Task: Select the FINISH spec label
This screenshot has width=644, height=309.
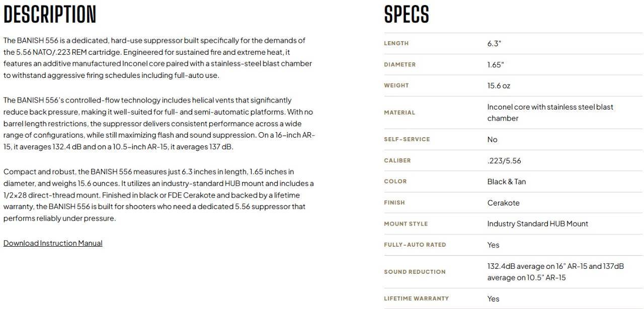Action: click(394, 203)
